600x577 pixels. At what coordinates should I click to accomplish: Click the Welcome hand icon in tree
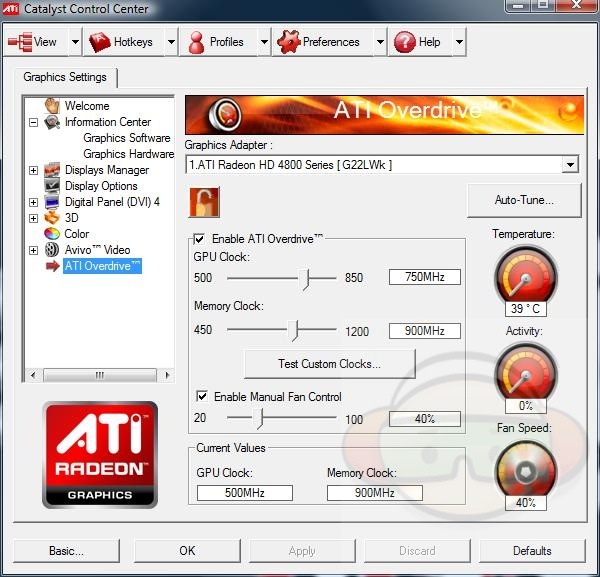[x=53, y=106]
